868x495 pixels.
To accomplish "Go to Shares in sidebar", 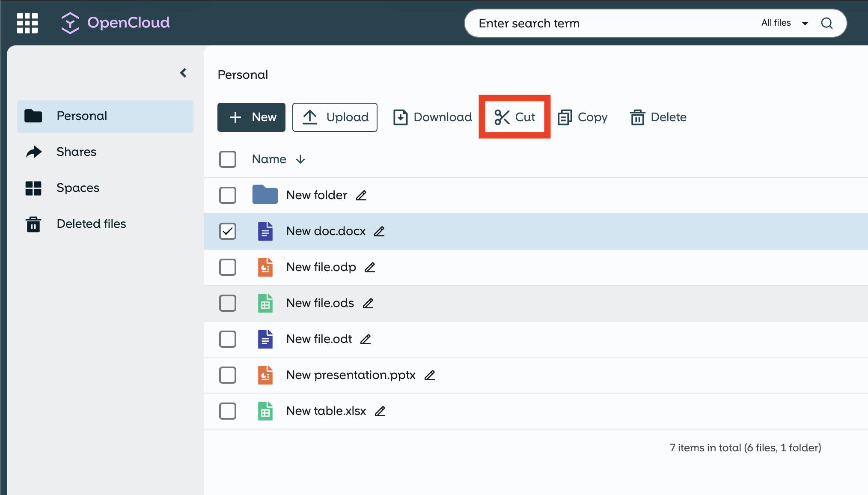I will click(76, 152).
